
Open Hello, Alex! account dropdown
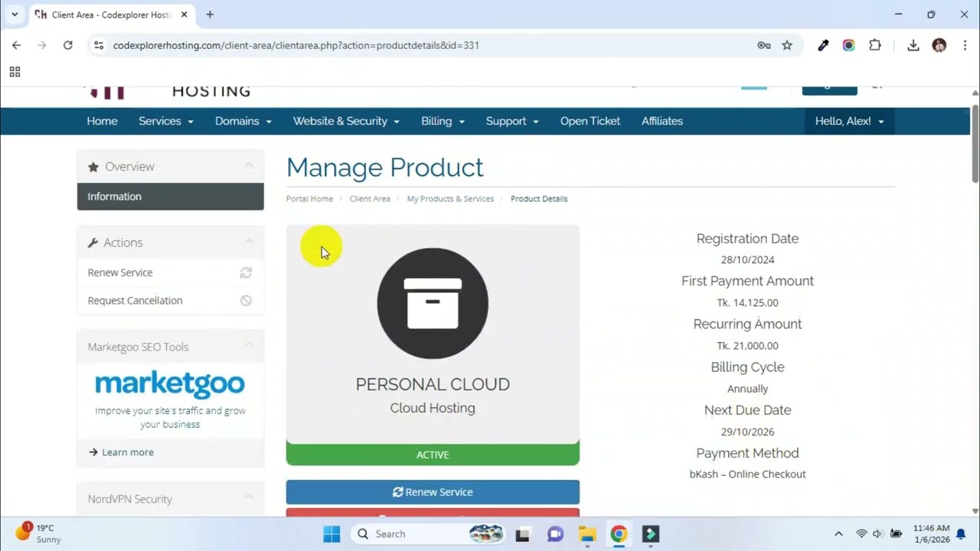tap(849, 121)
